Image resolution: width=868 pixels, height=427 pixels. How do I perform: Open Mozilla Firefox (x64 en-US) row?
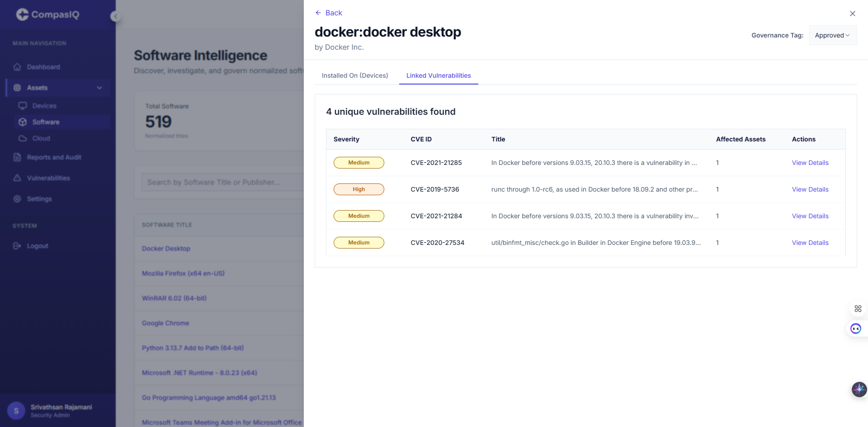pyautogui.click(x=183, y=273)
